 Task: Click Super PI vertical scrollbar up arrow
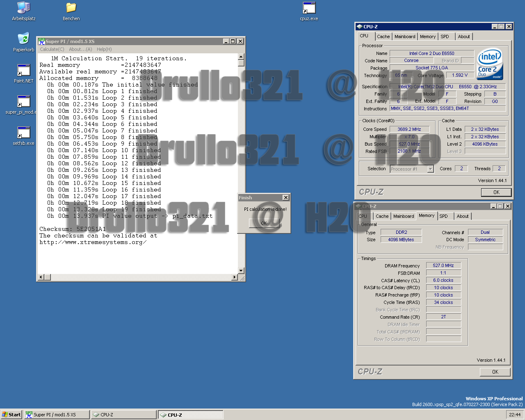click(x=241, y=57)
